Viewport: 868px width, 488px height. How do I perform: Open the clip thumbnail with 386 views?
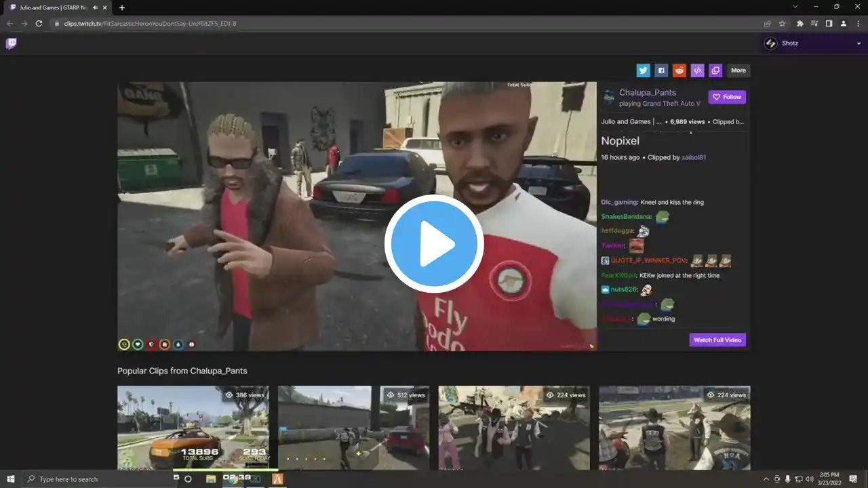tap(193, 428)
